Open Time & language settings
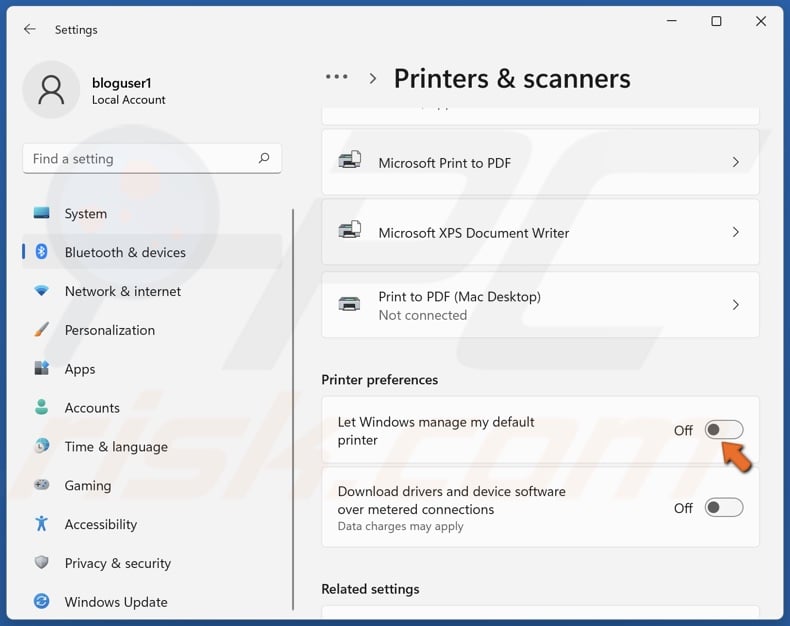The image size is (790, 626). click(152, 446)
